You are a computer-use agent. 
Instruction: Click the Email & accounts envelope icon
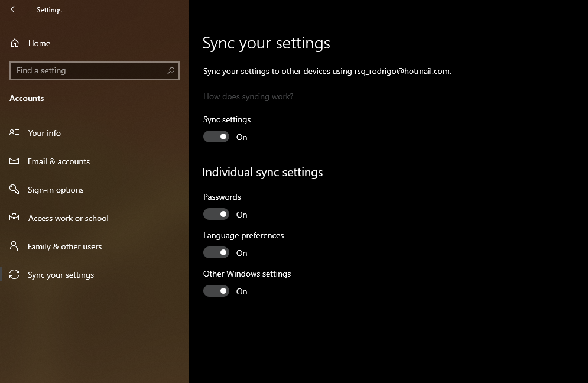point(14,161)
